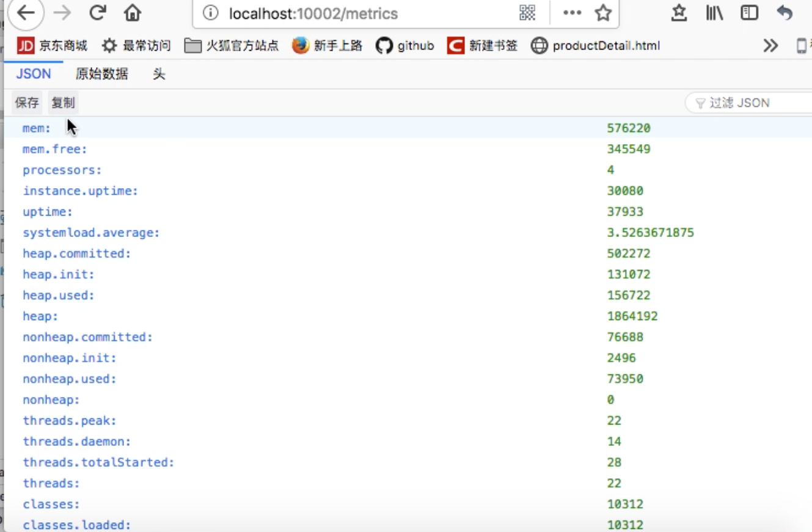Select the classes.loaded: key
812x532 pixels.
pyautogui.click(x=77, y=525)
